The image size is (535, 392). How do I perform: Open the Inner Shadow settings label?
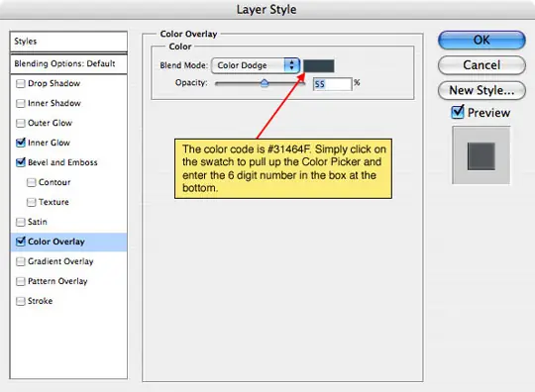click(x=54, y=103)
